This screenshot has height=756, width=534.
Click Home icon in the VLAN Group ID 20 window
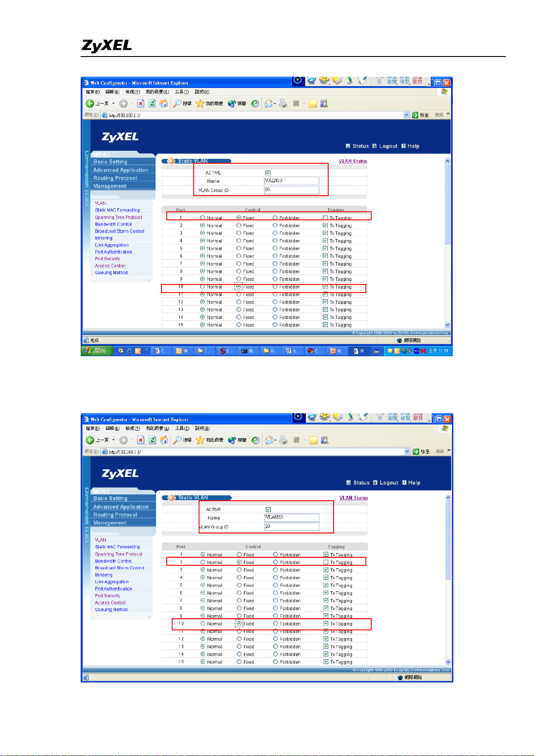164,440
